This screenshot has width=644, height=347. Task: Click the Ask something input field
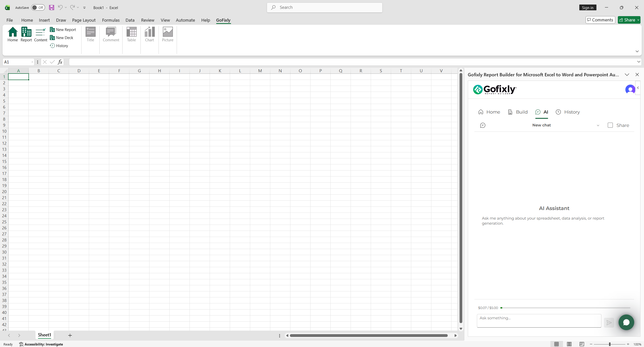539,321
